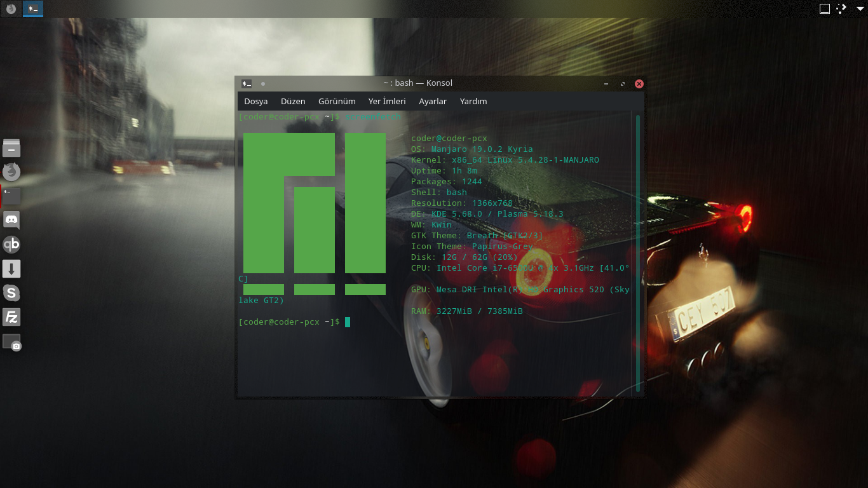868x488 pixels.
Task: Open the Görünüm menu
Action: pyautogui.click(x=337, y=101)
